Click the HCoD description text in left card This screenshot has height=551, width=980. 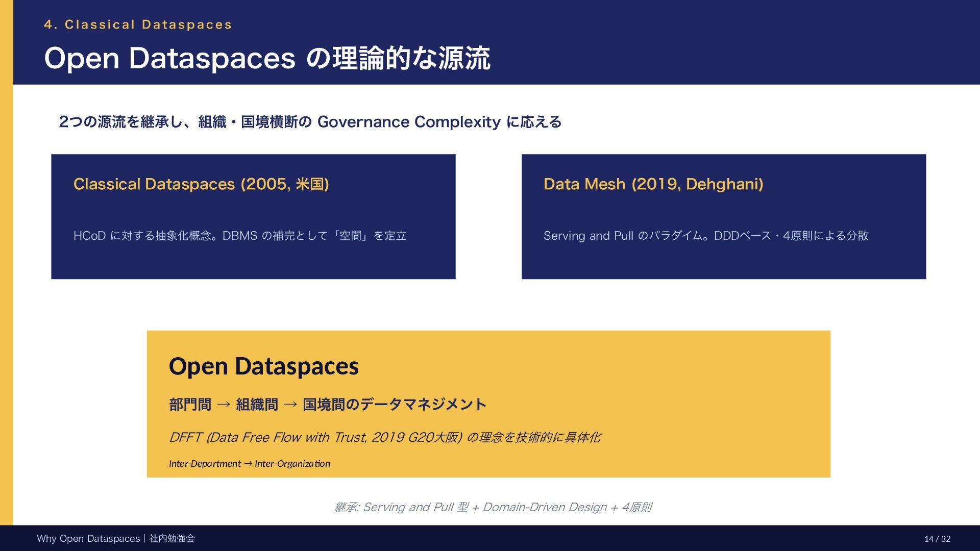(x=240, y=236)
